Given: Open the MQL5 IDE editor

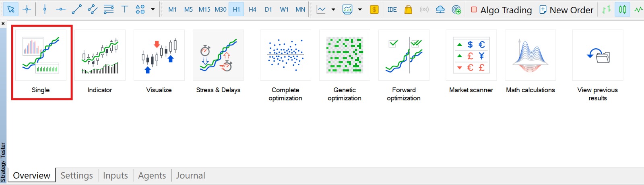Looking at the screenshot, I should point(392,10).
